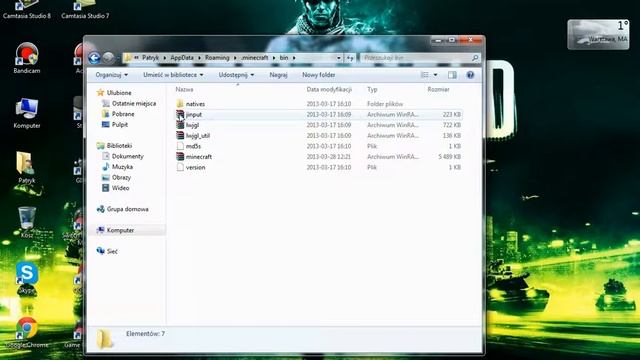Open Pulpit in the sidebar
The height and width of the screenshot is (360, 640).
tap(120, 125)
